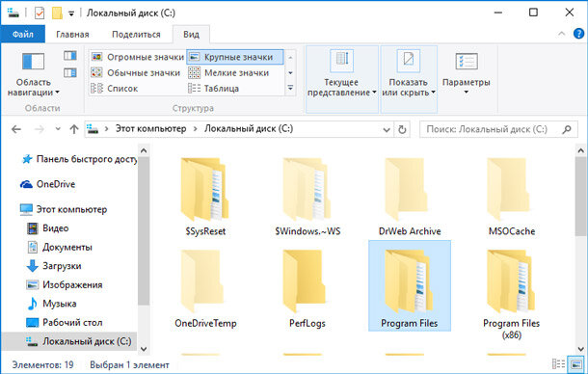
Task: Select the OneDriveTemp folder
Action: coord(205,289)
